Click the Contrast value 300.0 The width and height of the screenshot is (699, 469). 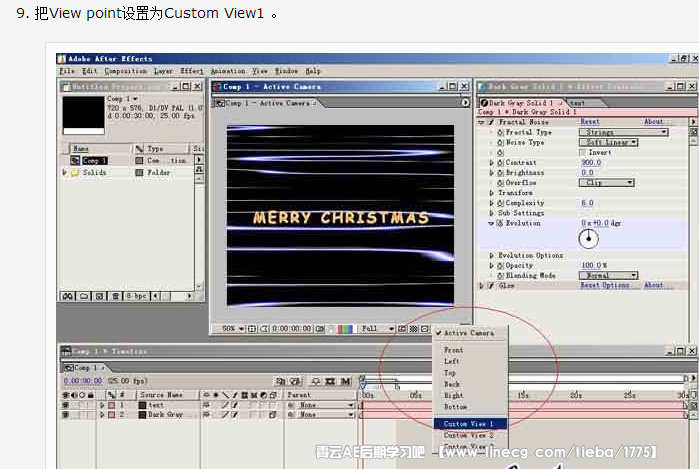pyautogui.click(x=591, y=163)
